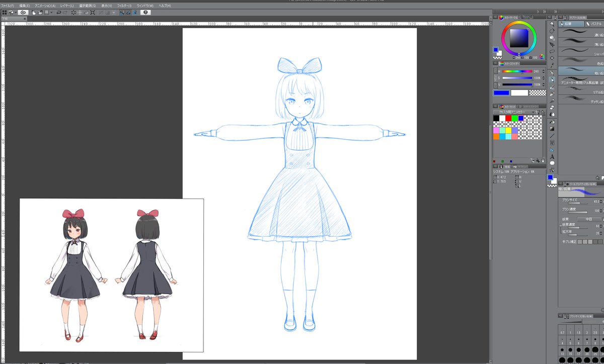Select the first stabilization level box
Screen dimensions: 604x364
[580, 242]
